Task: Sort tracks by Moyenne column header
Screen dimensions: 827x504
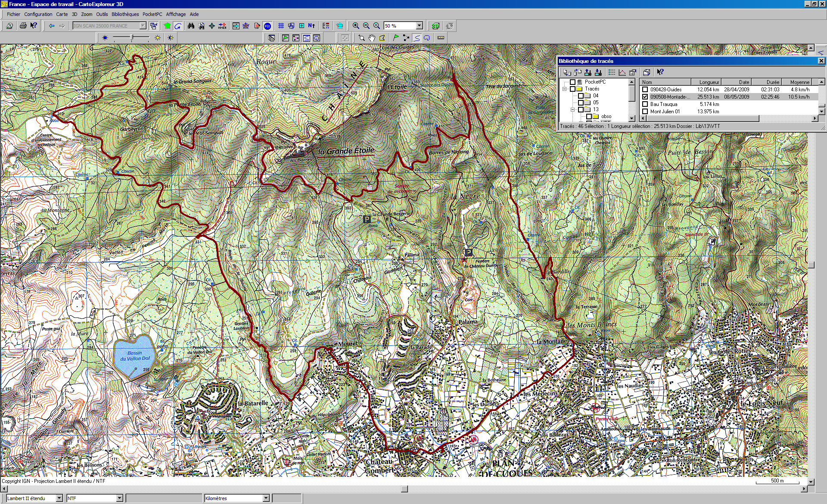Action: click(x=796, y=82)
